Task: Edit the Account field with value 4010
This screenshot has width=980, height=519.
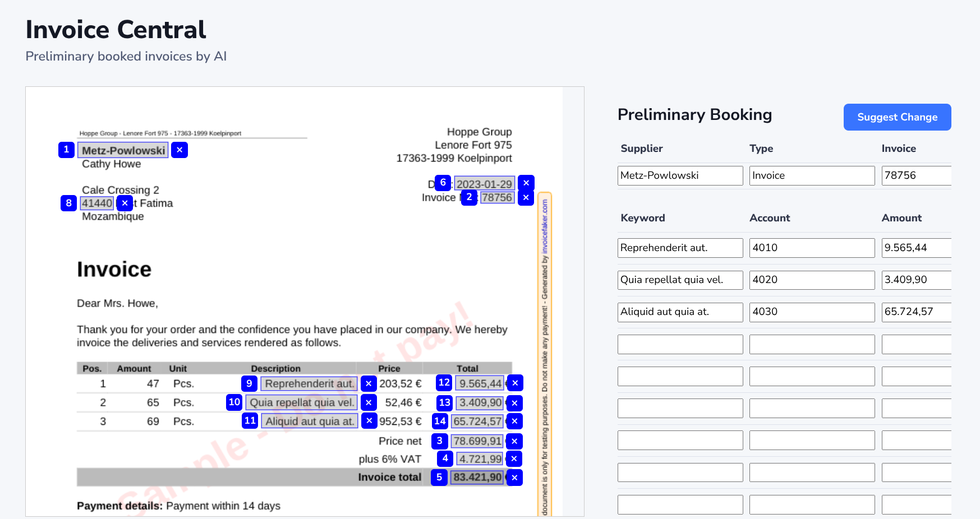Action: pos(812,248)
